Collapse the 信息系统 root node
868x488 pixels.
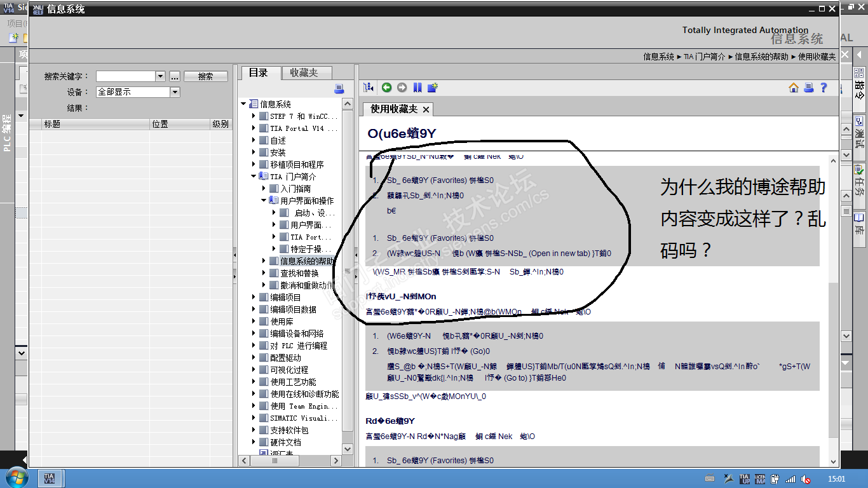243,104
